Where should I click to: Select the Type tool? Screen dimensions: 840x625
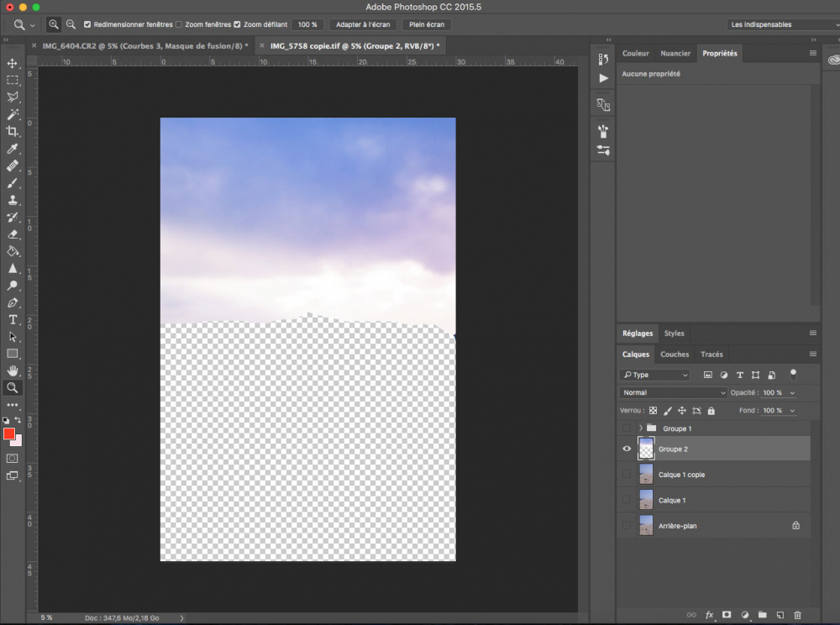click(x=13, y=320)
